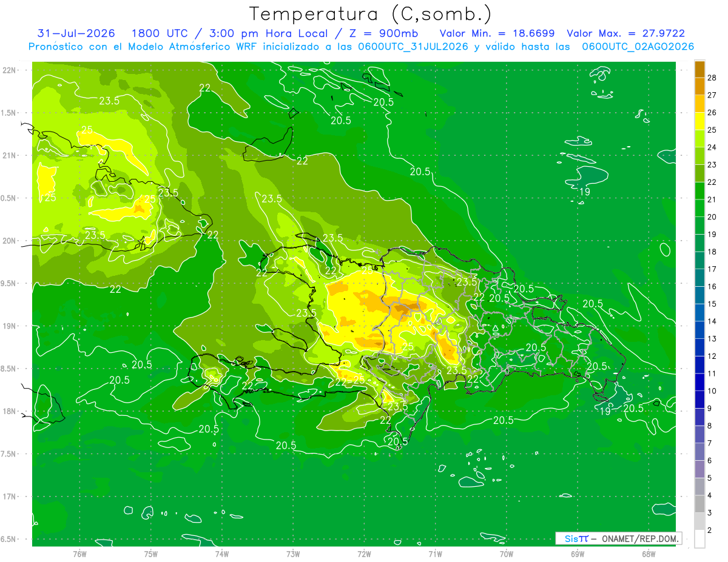Click the purple 5–6 color scale segment
728x562 pixels.
[x=699, y=469]
